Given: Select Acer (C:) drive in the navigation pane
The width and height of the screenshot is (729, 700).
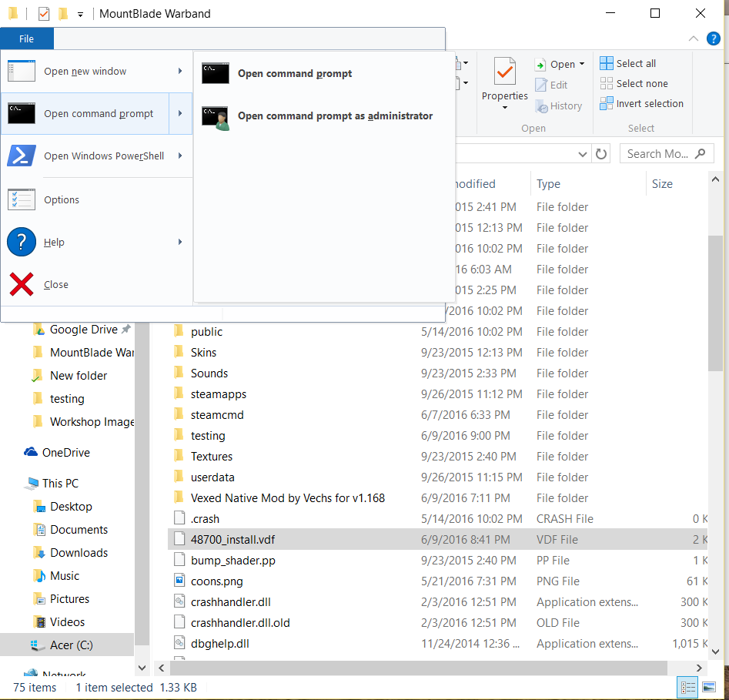Looking at the screenshot, I should tap(67, 645).
